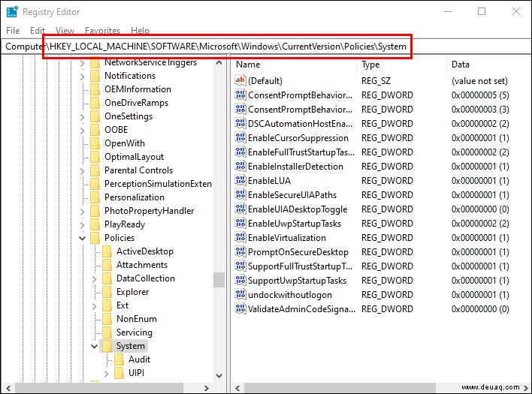Expand the PhotoPropertyHandler key
Viewport: 532px width, 394px height.
pyautogui.click(x=82, y=212)
